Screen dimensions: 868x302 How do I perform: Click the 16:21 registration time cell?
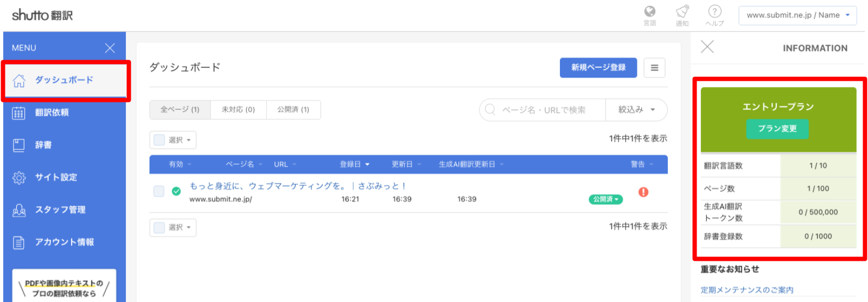click(350, 199)
